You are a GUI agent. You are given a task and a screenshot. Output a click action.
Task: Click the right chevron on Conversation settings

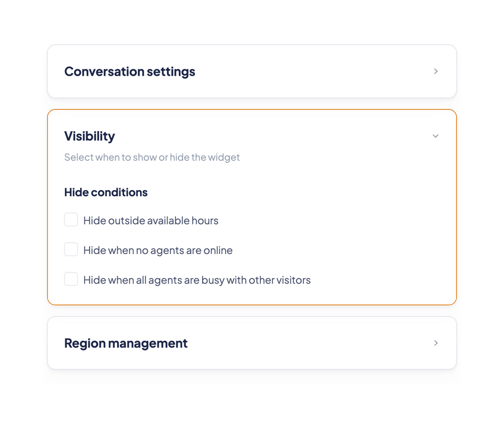click(436, 71)
